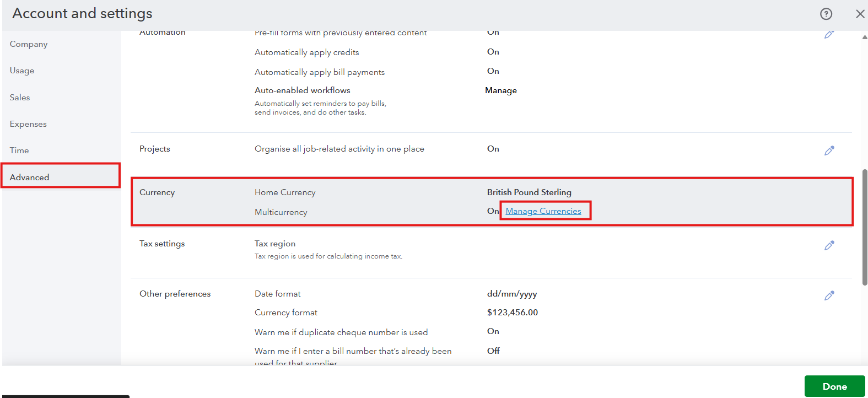This screenshot has width=868, height=398.
Task: Go to the Expenses settings tab
Action: pyautogui.click(x=28, y=124)
